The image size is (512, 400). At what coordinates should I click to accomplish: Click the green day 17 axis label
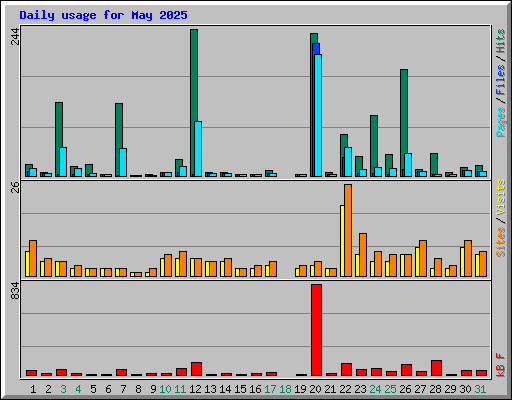[x=270, y=389]
